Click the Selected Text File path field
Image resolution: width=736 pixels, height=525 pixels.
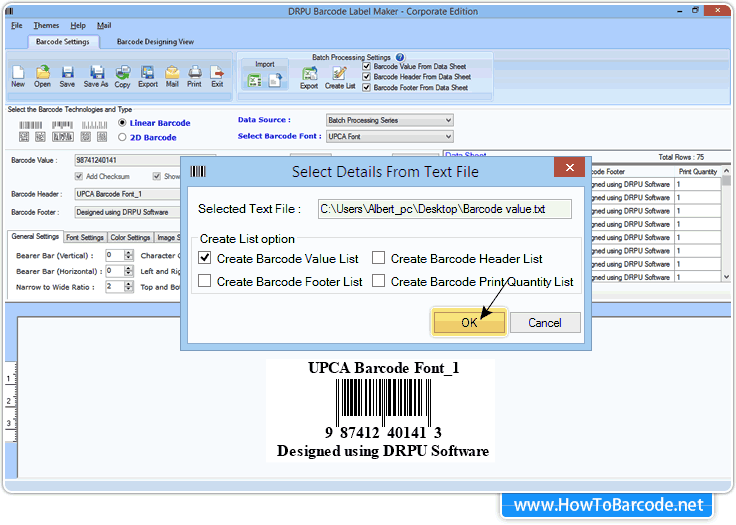click(x=445, y=209)
